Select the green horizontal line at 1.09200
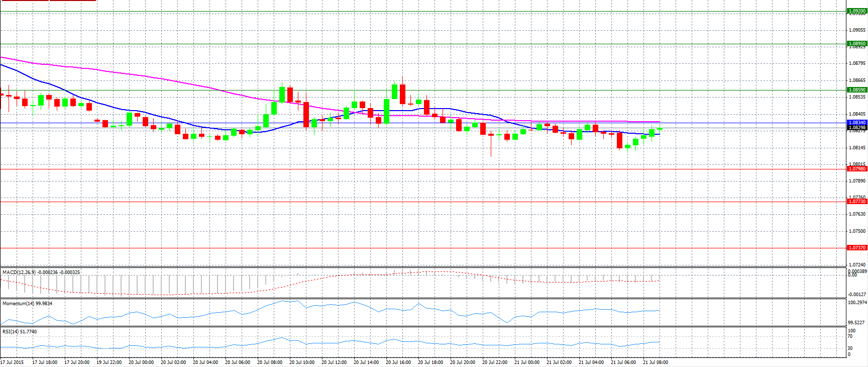The height and width of the screenshot is (367, 868). tap(423, 11)
